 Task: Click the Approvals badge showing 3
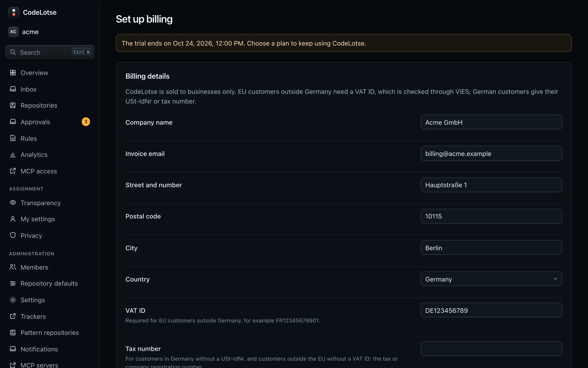click(86, 122)
